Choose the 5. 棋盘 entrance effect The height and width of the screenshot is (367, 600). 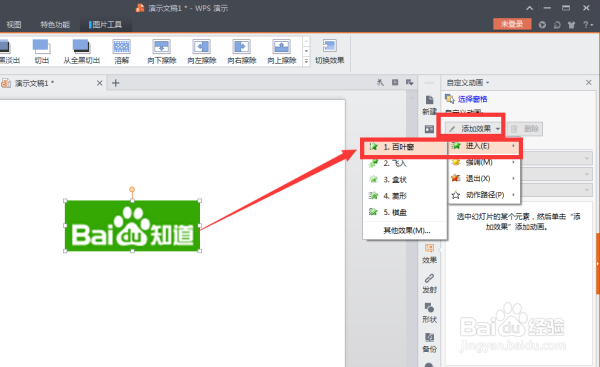click(x=405, y=212)
